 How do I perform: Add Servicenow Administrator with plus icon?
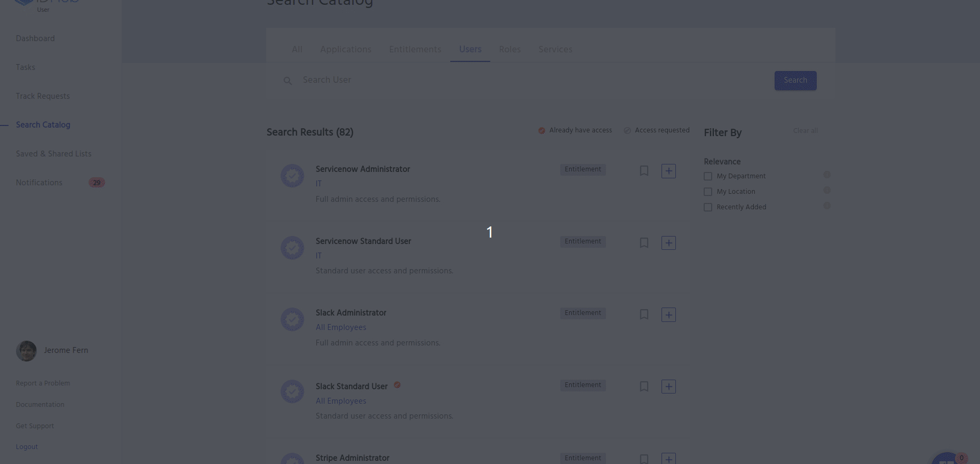point(668,171)
